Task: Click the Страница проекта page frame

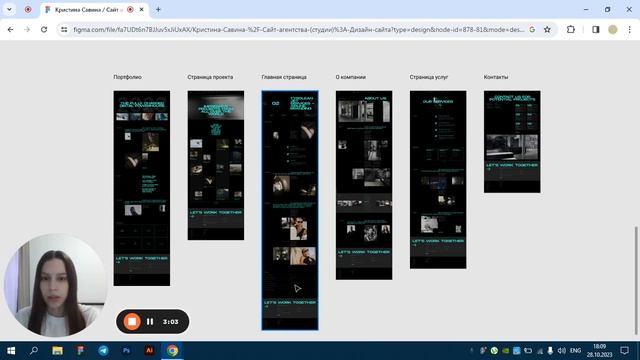Action: point(216,165)
